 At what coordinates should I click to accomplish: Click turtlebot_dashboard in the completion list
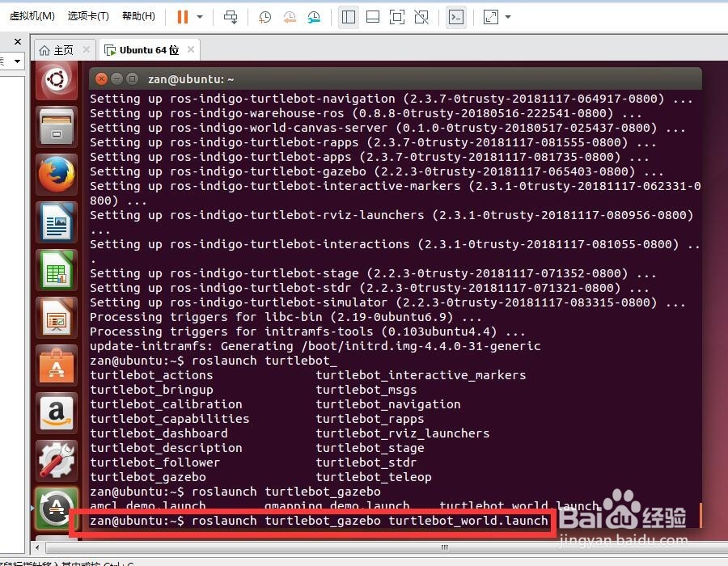159,433
